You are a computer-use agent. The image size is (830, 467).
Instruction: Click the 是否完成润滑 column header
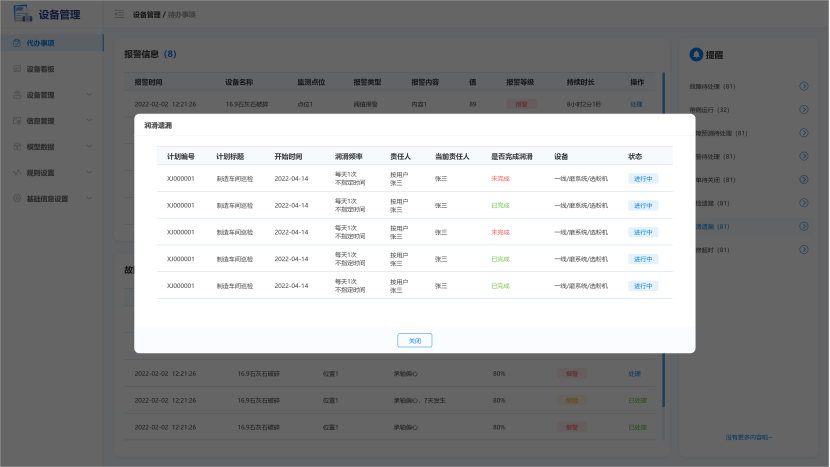coord(510,156)
